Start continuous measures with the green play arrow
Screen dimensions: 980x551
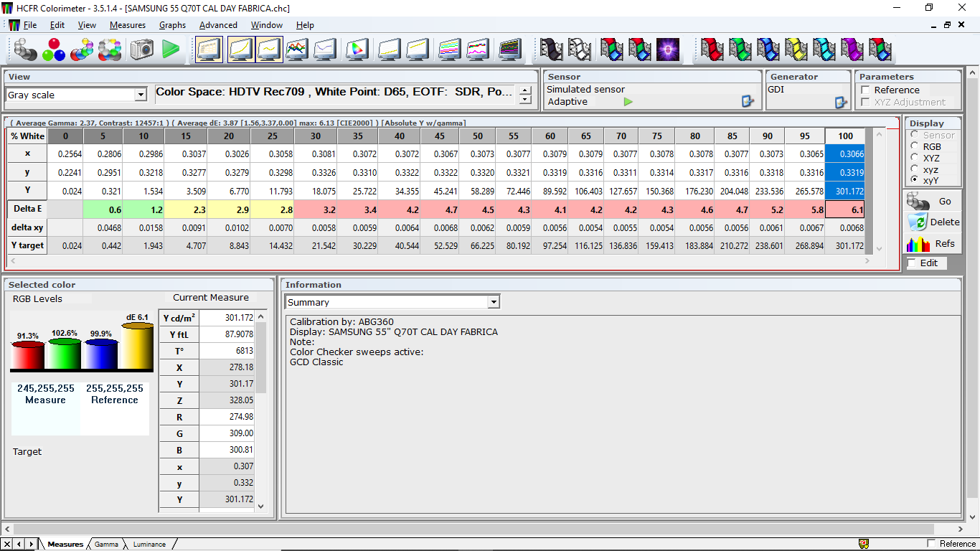click(x=170, y=50)
